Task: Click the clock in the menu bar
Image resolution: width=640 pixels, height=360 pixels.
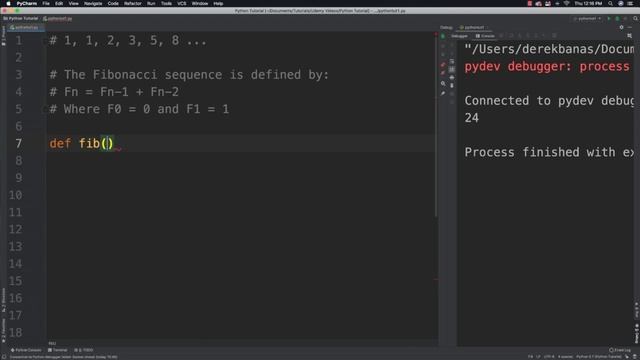Action: point(588,3)
